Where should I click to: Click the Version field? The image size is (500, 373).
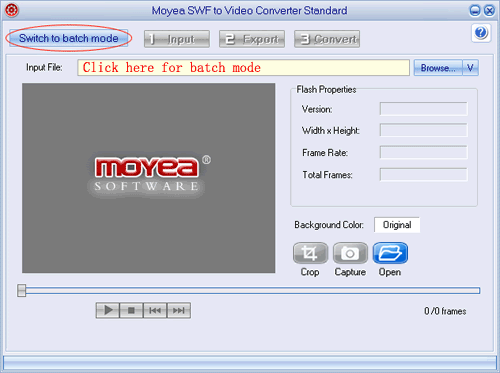(x=423, y=109)
